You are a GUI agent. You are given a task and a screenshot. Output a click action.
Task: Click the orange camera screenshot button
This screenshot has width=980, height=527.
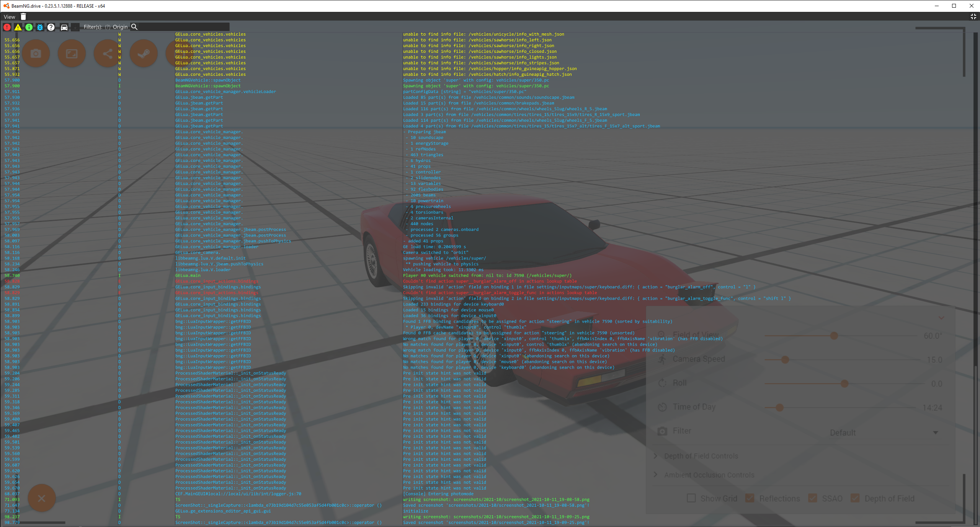[36, 54]
